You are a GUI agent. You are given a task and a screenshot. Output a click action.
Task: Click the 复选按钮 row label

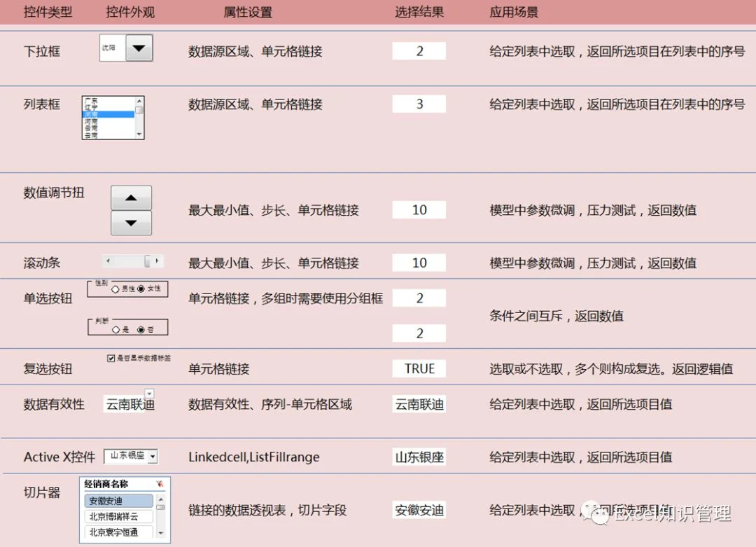48,368
